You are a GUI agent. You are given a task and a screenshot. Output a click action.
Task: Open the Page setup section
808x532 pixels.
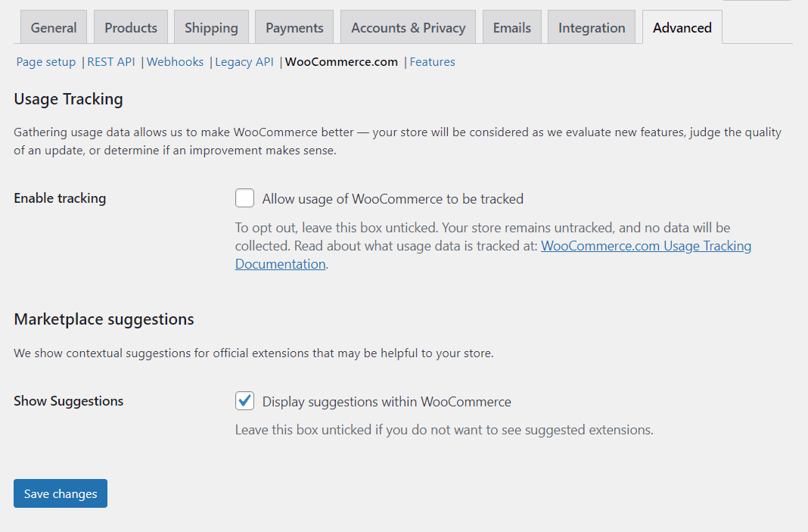pyautogui.click(x=45, y=61)
